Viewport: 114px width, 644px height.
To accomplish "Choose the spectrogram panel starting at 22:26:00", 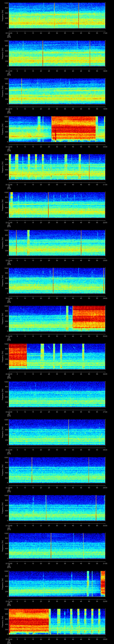I will pos(57,394).
